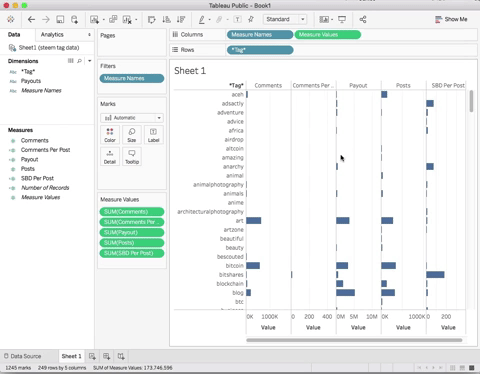Click the Duplicate sheet icon
Image resolution: width=480 pixels, height=374 pixels.
click(x=113, y=19)
